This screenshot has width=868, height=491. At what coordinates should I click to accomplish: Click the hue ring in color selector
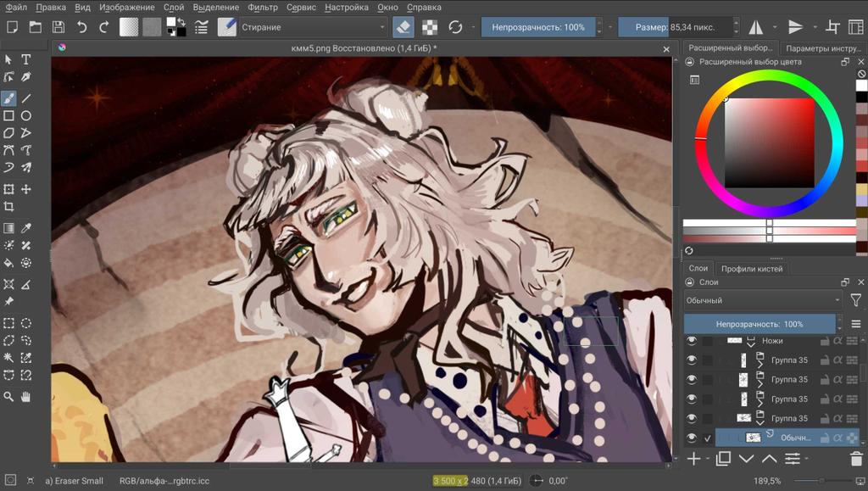(770, 75)
